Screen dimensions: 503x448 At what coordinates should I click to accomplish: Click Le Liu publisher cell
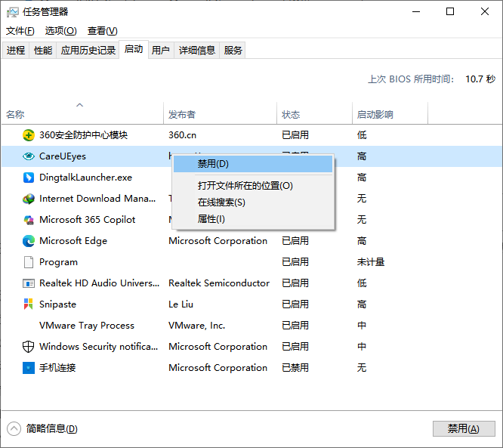pos(181,304)
